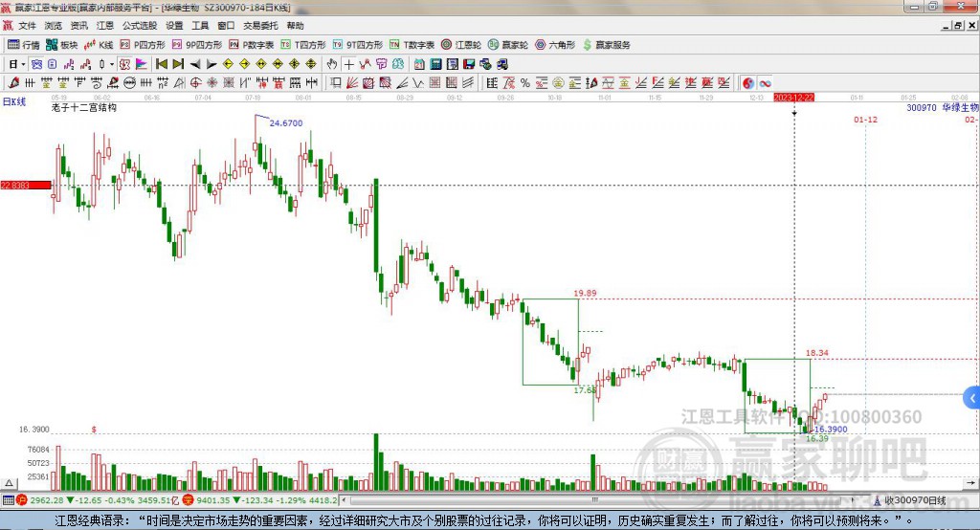This screenshot has height=530, width=980.
Task: Select the red pencil drawing tool
Action: coord(13,83)
